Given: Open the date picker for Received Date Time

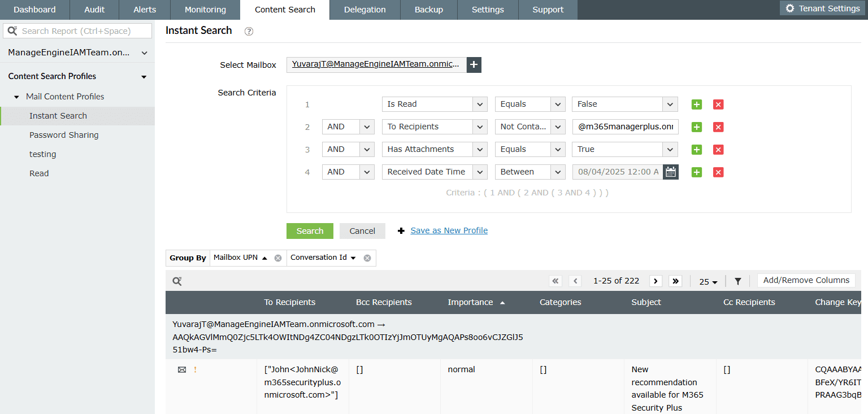Looking at the screenshot, I should 670,172.
